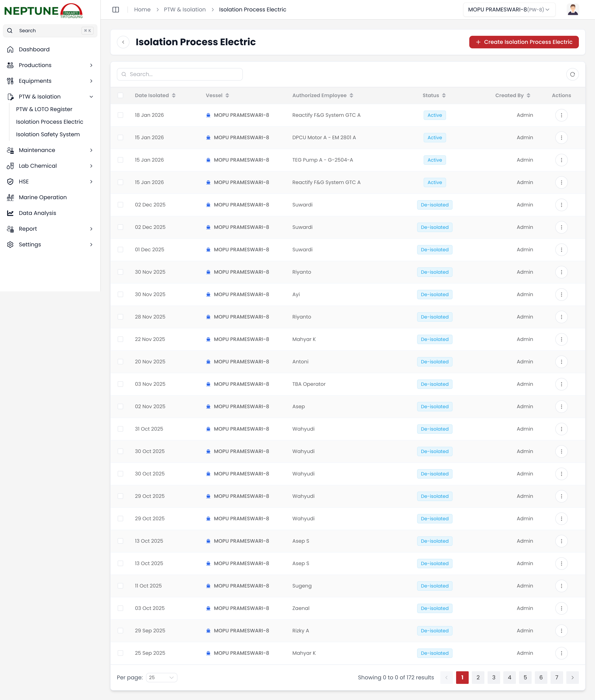Toggle the sidebar panel icon
595x700 pixels.
[x=116, y=9]
